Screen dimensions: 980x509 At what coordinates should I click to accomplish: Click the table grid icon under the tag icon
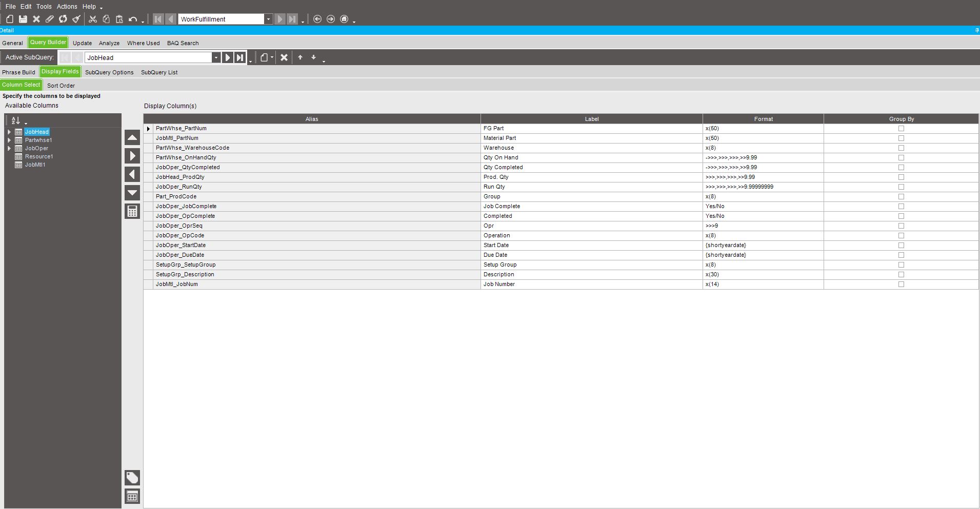pyautogui.click(x=132, y=496)
